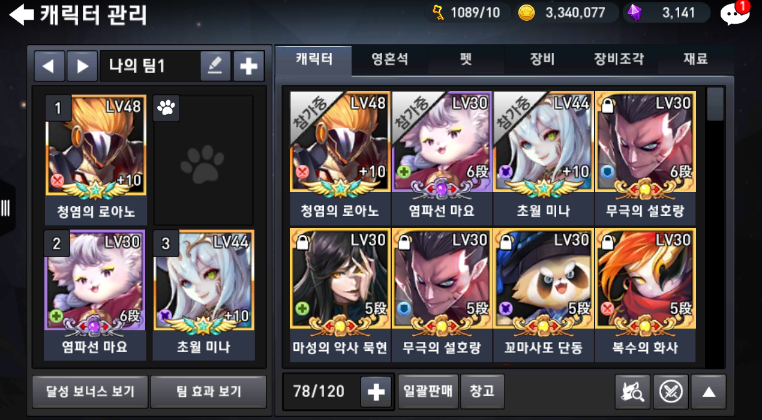This screenshot has width=762, height=420.
Task: Open 팀 효과 보기
Action: coord(208,391)
